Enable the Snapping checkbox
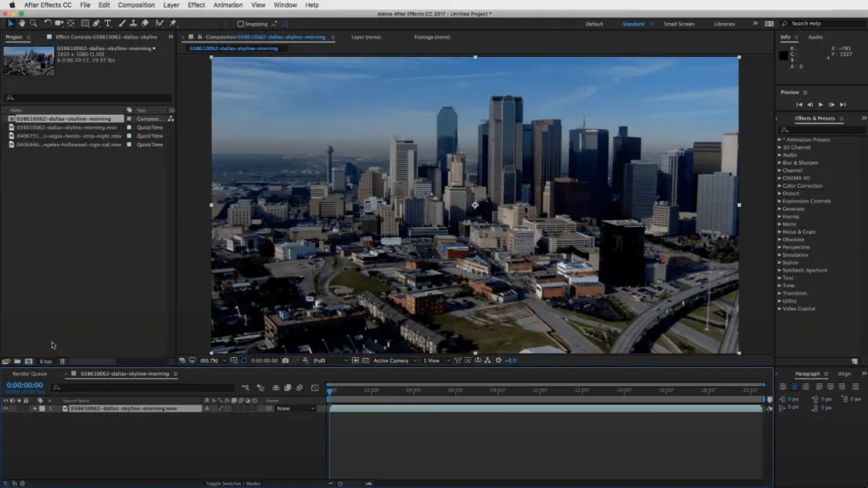 (241, 24)
